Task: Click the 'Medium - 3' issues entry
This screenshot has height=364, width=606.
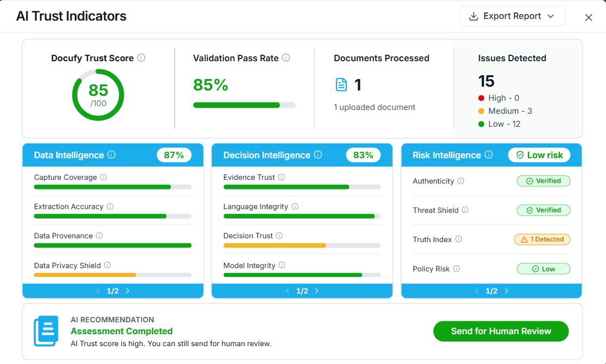Action: pos(505,111)
